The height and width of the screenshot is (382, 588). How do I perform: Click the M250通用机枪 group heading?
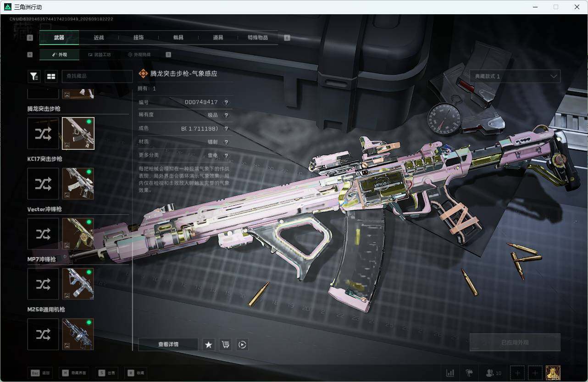pos(46,309)
